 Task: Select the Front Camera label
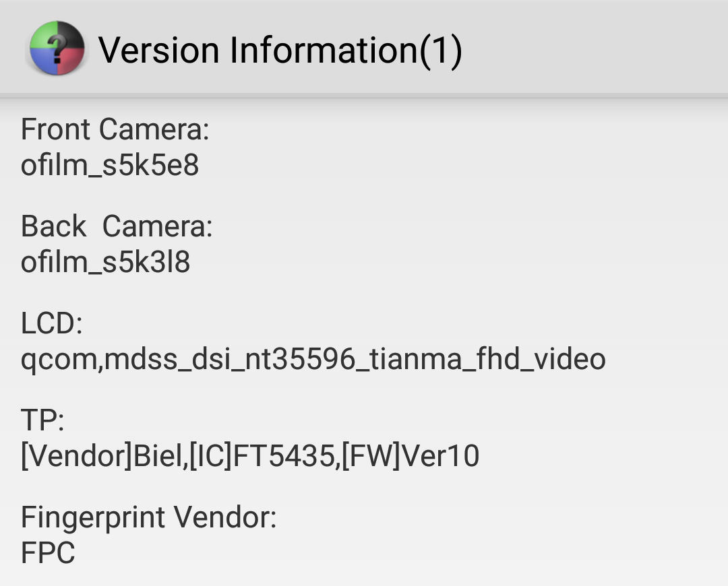coord(115,129)
